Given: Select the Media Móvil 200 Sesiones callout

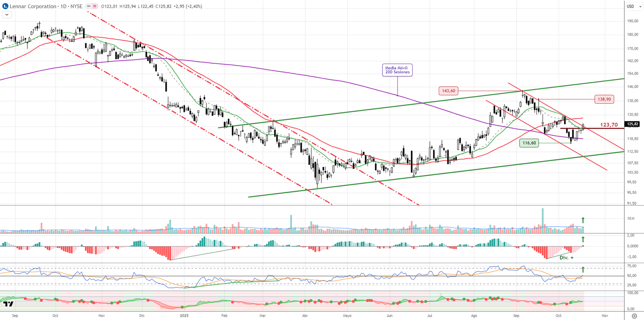Looking at the screenshot, I should (x=397, y=70).
